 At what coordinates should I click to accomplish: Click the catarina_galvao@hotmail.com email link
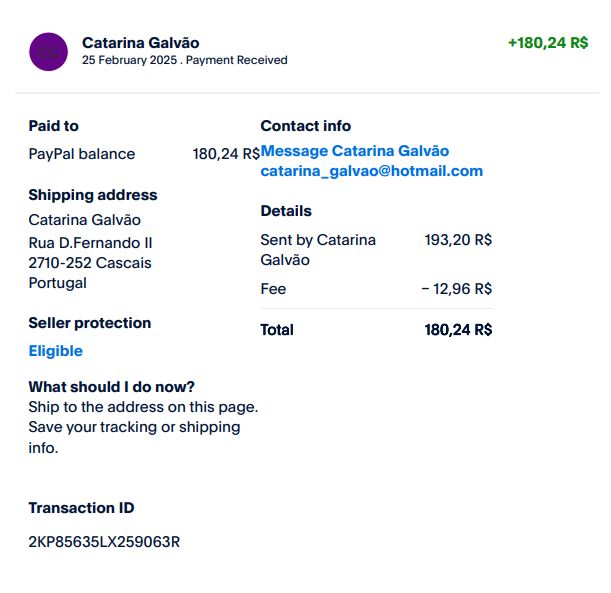(x=371, y=171)
